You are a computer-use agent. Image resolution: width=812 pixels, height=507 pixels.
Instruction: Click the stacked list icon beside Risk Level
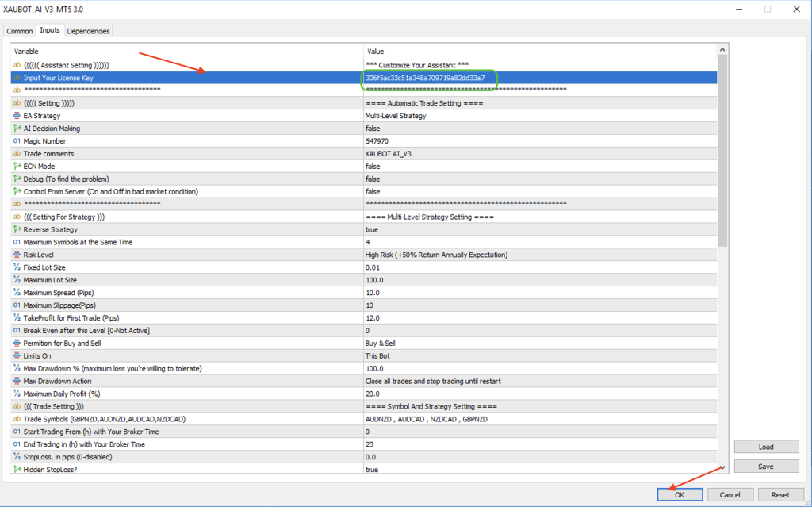[x=15, y=255]
